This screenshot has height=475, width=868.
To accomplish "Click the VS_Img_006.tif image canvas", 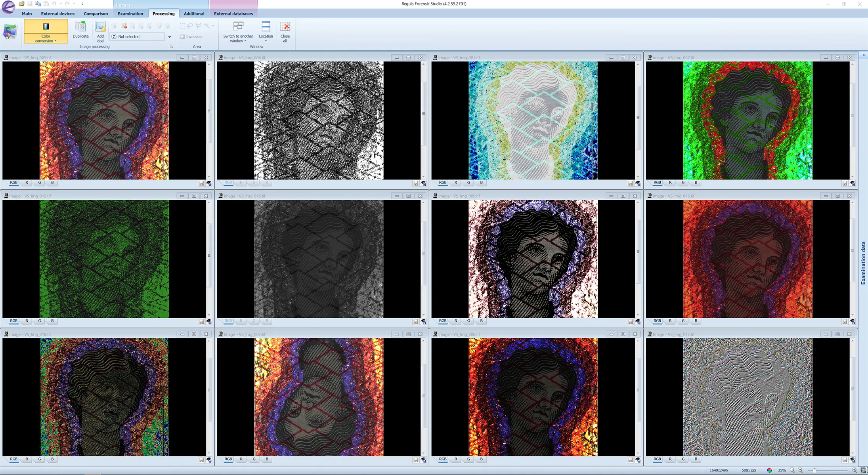I will pos(319,120).
